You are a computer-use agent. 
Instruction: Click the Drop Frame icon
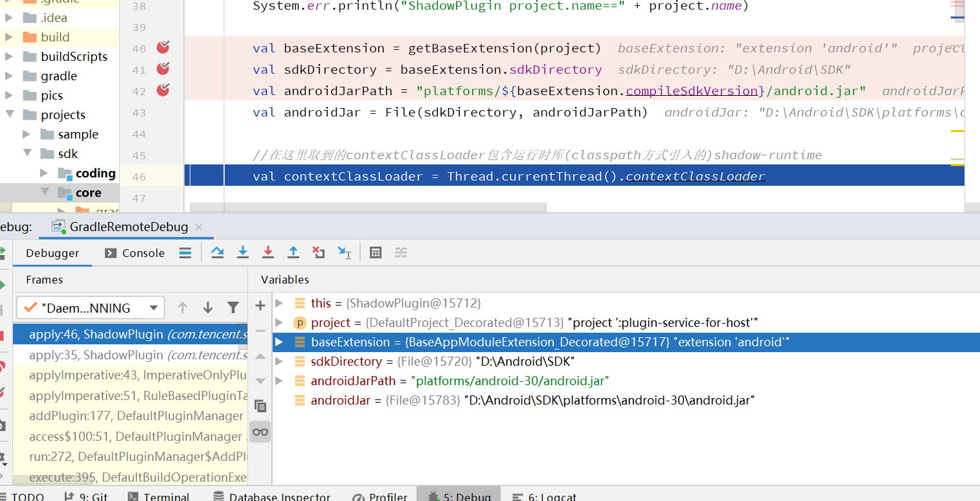(x=318, y=252)
